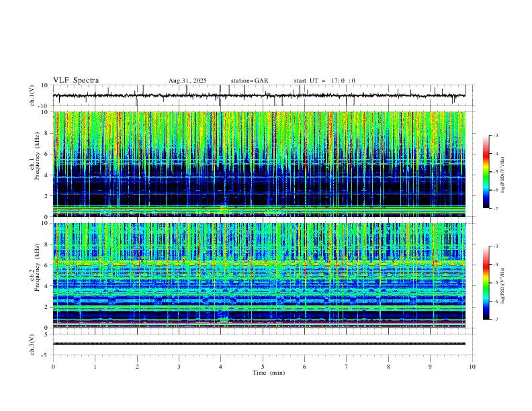The height and width of the screenshot is (411, 532).
Task: Click the 'ch.1(V)' axis label
Action: [32, 95]
